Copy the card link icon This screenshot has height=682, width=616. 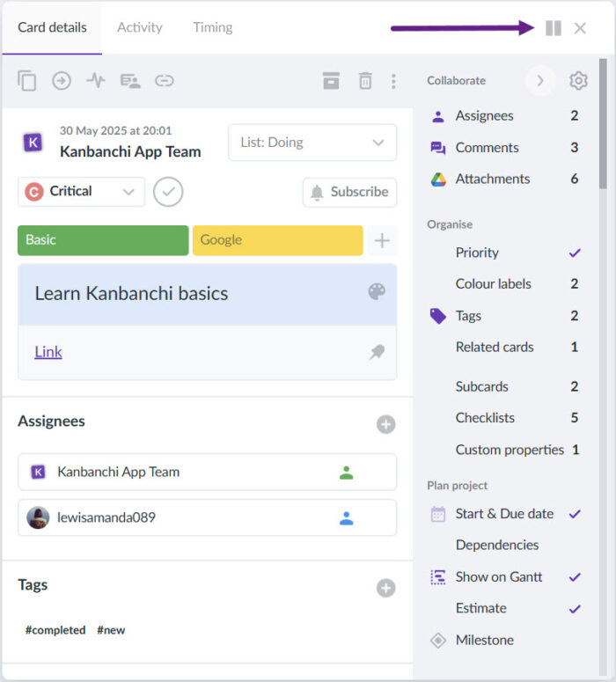click(165, 80)
